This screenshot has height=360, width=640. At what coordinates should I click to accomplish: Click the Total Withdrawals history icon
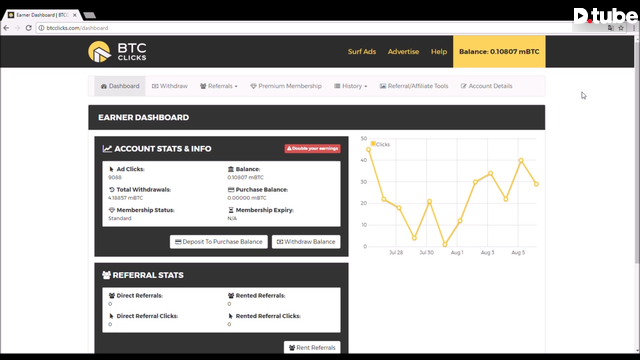click(x=111, y=189)
